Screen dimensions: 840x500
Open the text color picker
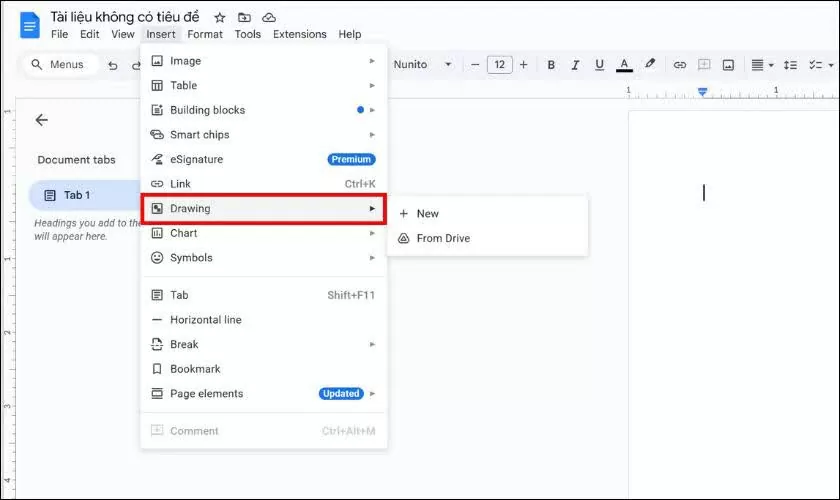tap(625, 65)
